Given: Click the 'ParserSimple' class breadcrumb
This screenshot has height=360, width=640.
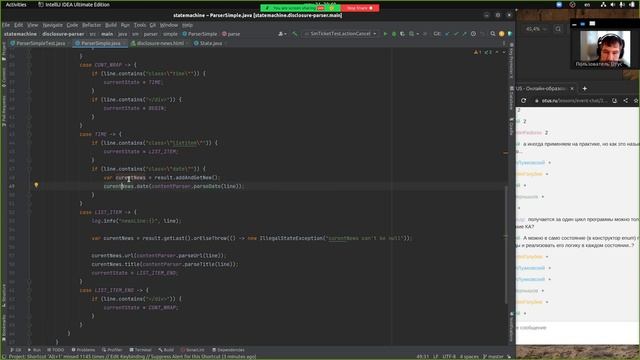Looking at the screenshot, I should click(x=200, y=34).
